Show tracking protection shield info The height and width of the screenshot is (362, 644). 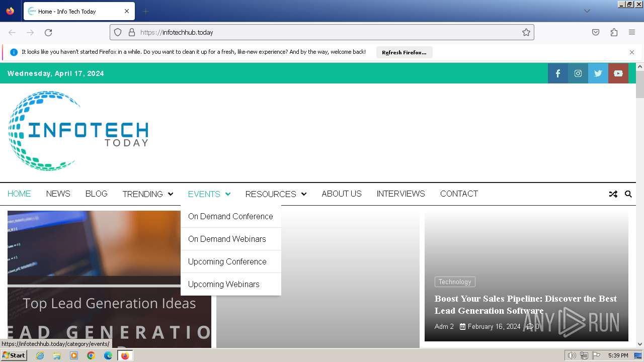[118, 32]
